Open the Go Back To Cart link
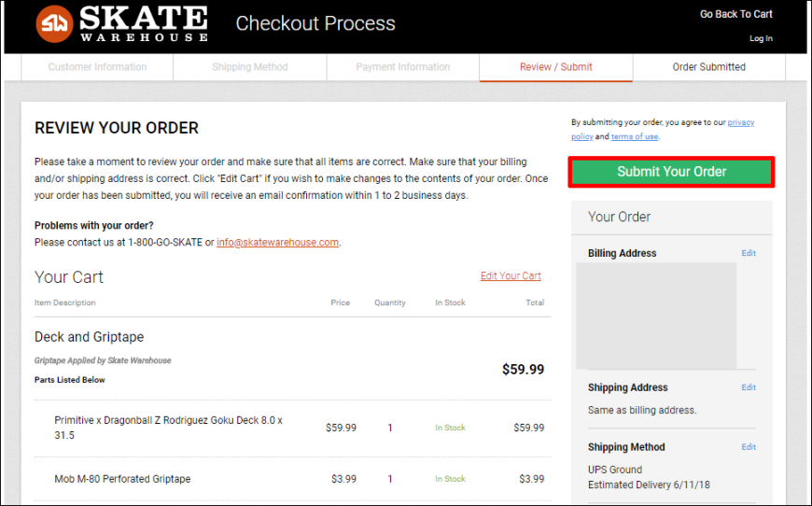812x506 pixels. click(735, 14)
